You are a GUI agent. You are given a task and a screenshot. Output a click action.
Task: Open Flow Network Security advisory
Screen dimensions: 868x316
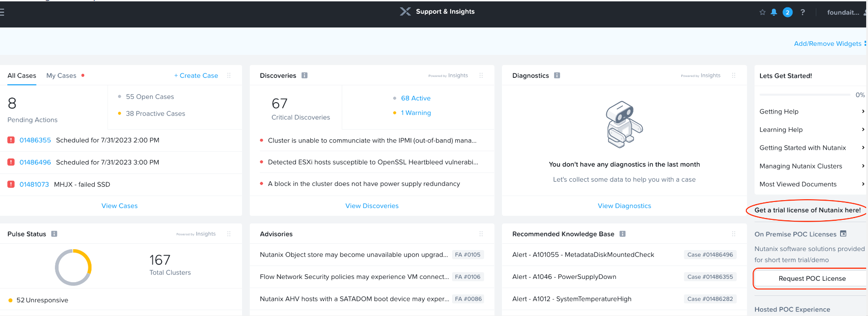click(x=354, y=277)
